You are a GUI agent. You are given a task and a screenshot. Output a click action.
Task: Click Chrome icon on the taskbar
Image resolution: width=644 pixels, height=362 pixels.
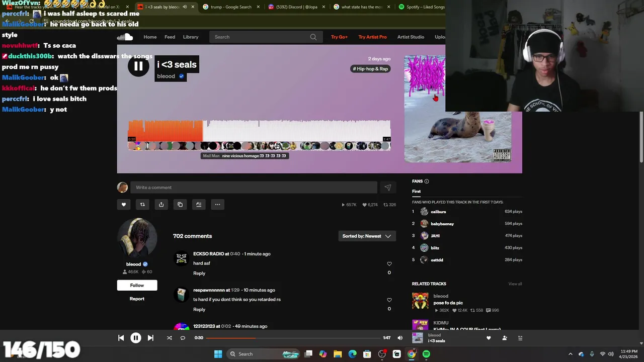pos(412,354)
